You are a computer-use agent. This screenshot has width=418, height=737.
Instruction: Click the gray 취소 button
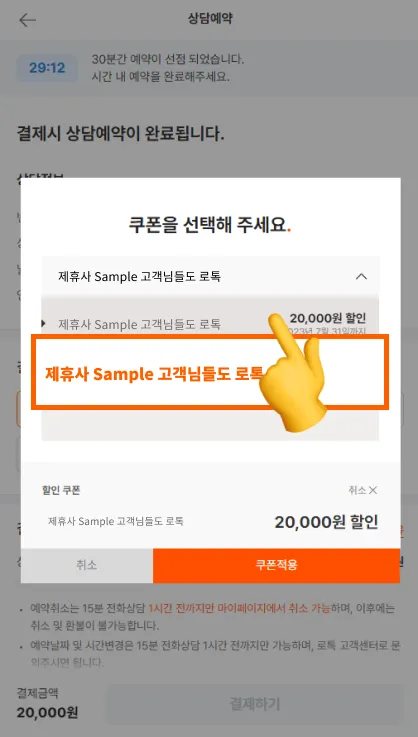click(87, 565)
